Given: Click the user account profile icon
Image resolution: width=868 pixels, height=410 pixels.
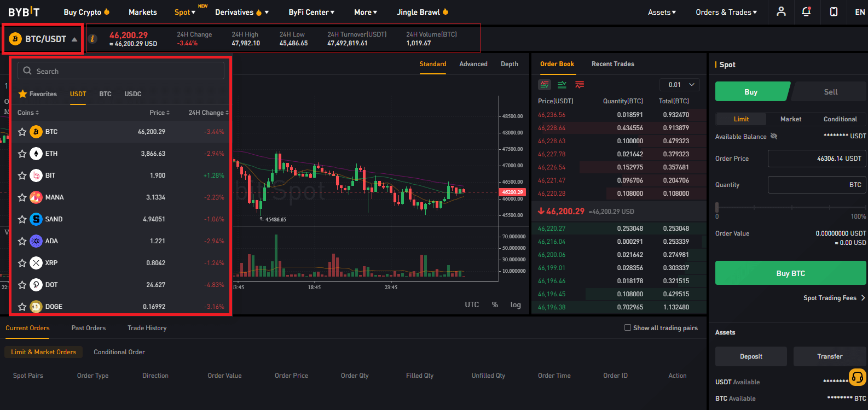Looking at the screenshot, I should [781, 11].
